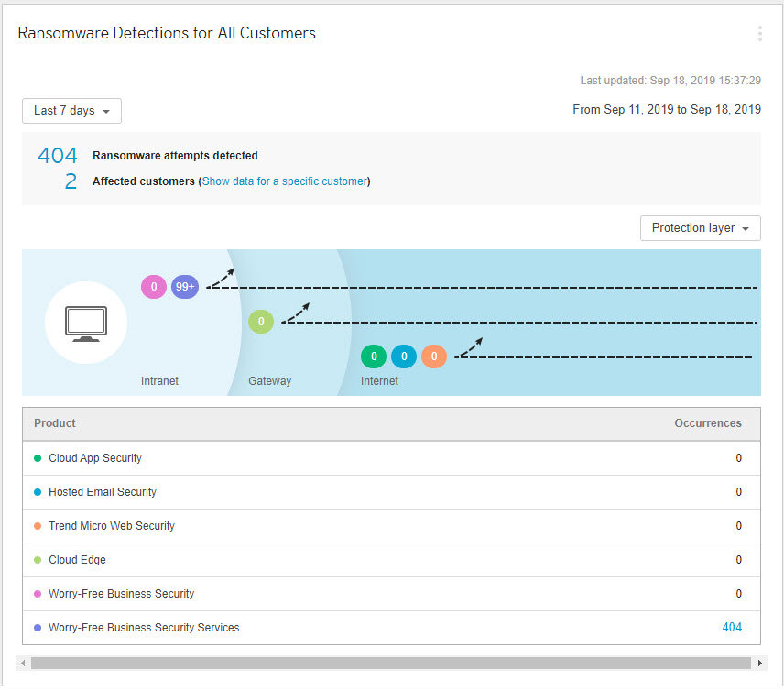The image size is (784, 691).
Task: Click the purple 99+ detections bubble
Action: [x=185, y=287]
